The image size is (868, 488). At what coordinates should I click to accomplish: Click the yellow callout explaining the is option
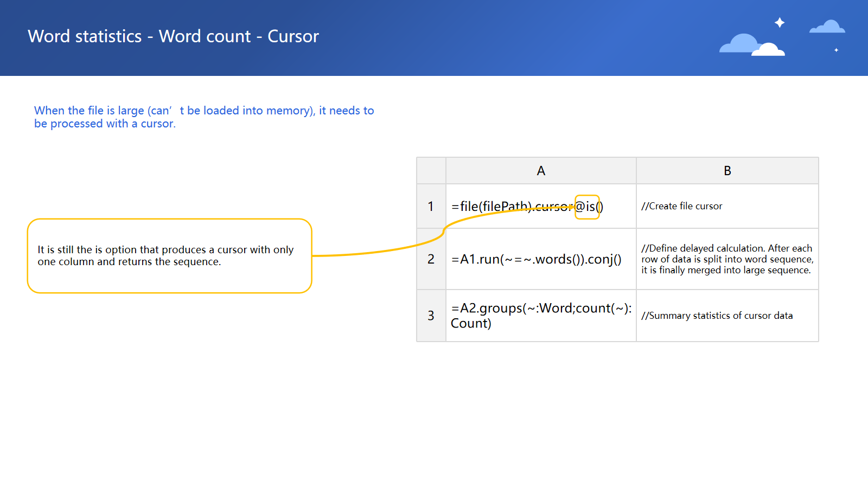tap(169, 255)
